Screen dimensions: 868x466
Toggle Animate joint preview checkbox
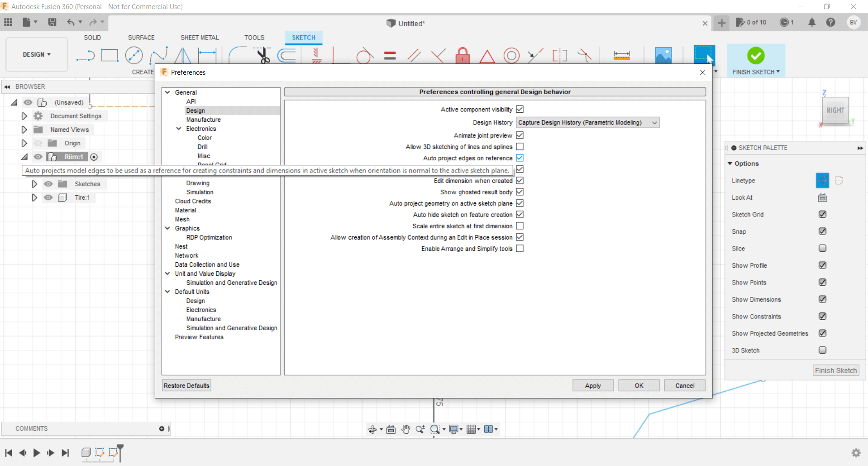click(x=520, y=135)
